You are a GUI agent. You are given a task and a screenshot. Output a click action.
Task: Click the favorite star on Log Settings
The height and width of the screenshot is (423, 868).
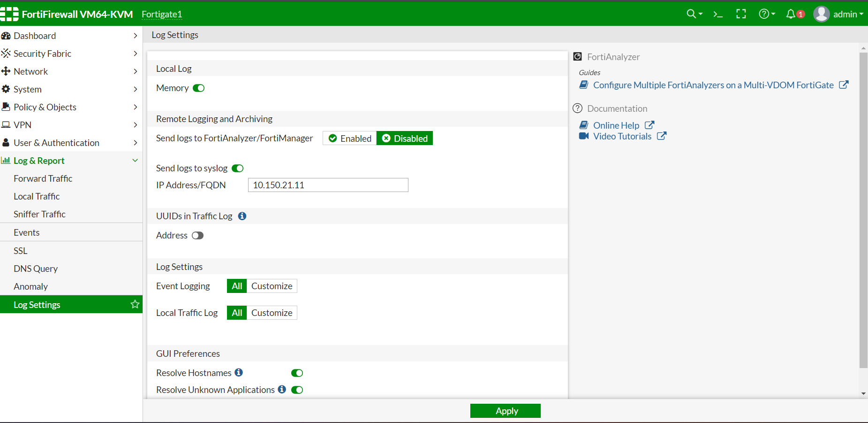[135, 304]
